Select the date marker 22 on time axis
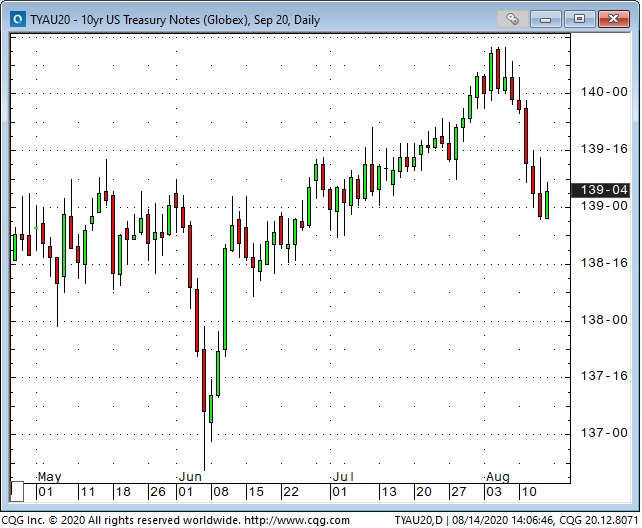Viewport: 642px width, 528px height. click(x=291, y=492)
